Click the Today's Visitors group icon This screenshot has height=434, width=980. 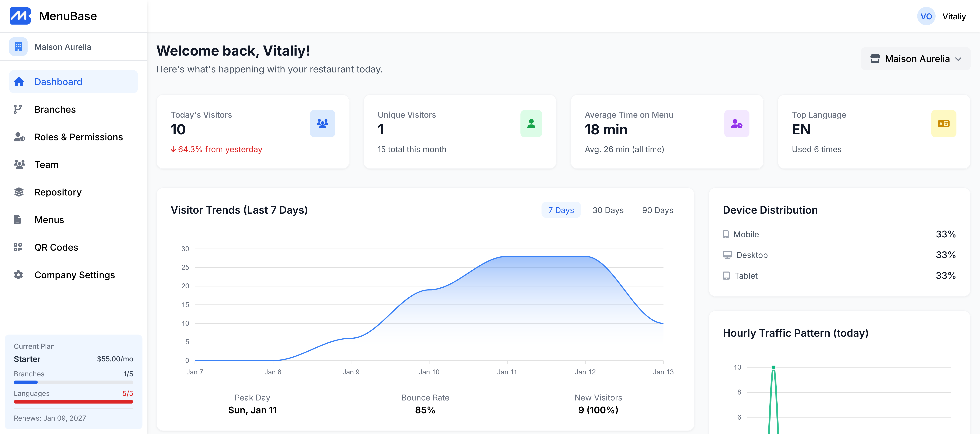[x=322, y=123]
